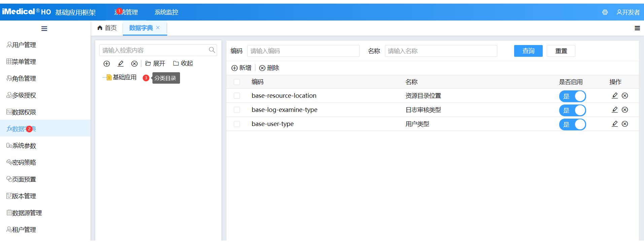
Task: Delete the base-resource-location row
Action: point(625,95)
